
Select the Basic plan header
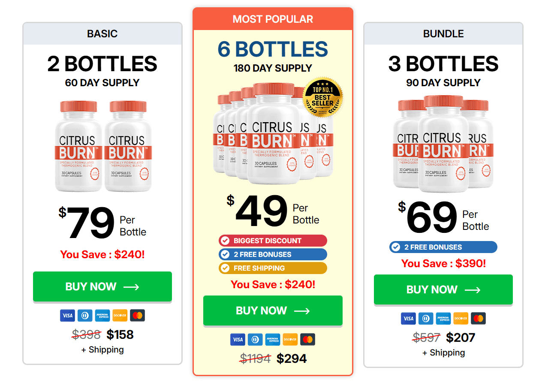tap(102, 33)
